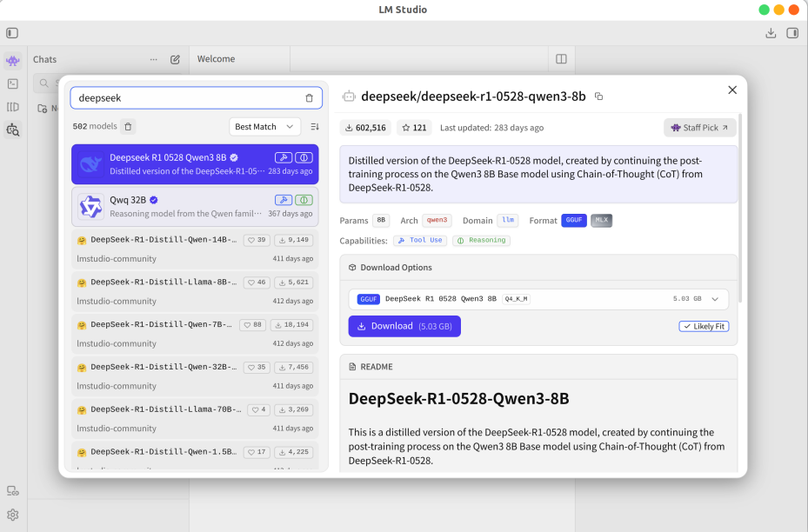Copy the deepseek-r1-0528-qwen3-8b model name
This screenshot has height=532, width=808.
[598, 96]
